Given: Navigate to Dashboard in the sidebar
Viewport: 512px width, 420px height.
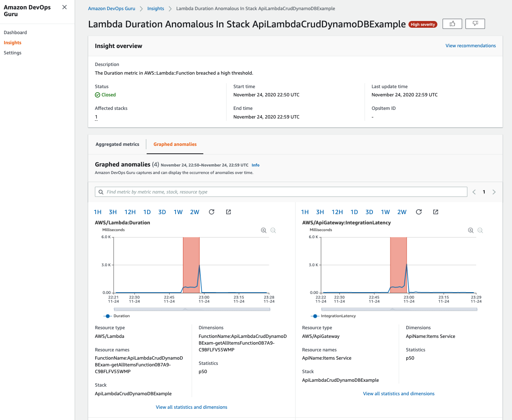Looking at the screenshot, I should (x=15, y=32).
